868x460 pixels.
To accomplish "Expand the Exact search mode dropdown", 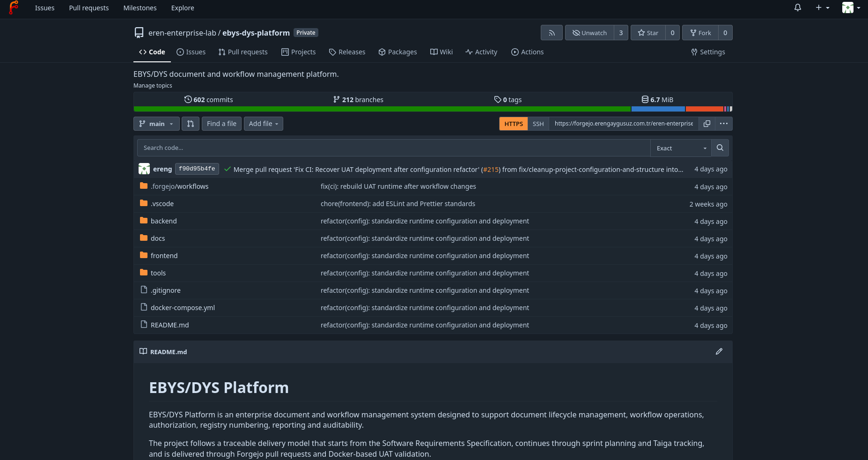I will (681, 148).
